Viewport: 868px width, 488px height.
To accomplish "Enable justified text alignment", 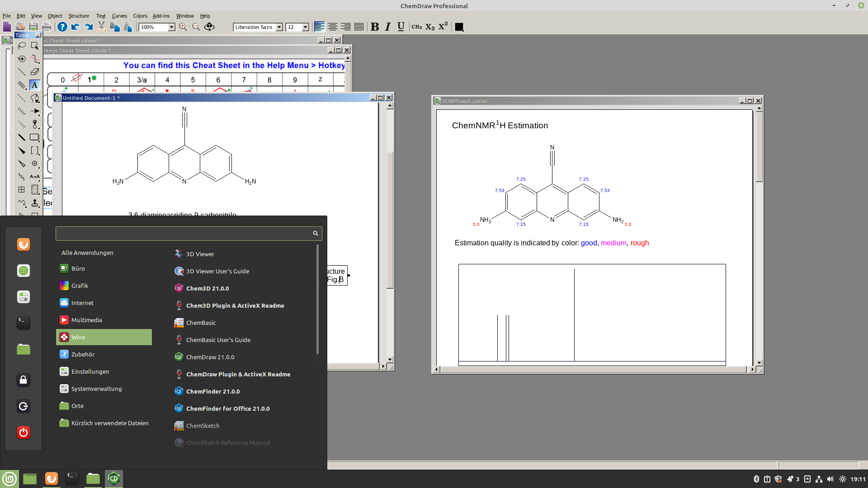I will tap(359, 27).
